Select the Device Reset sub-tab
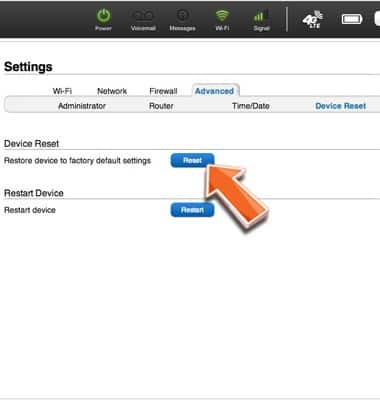Viewport: 380px width, 400px height. coord(341,106)
